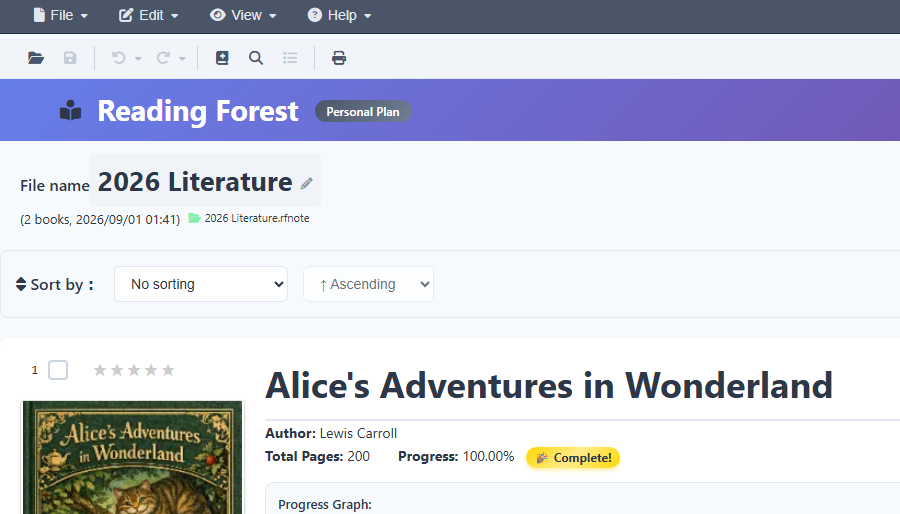Click the undo arrow icon

click(118, 58)
